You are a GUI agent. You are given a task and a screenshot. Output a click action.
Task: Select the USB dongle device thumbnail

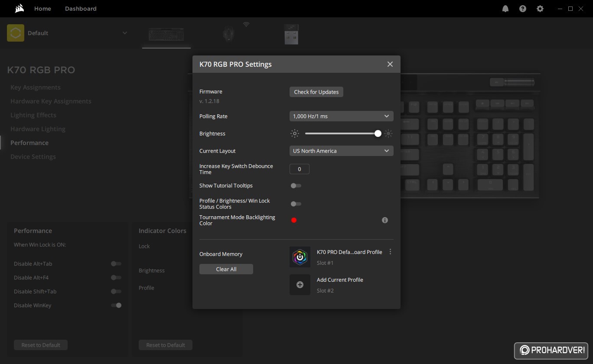(291, 34)
